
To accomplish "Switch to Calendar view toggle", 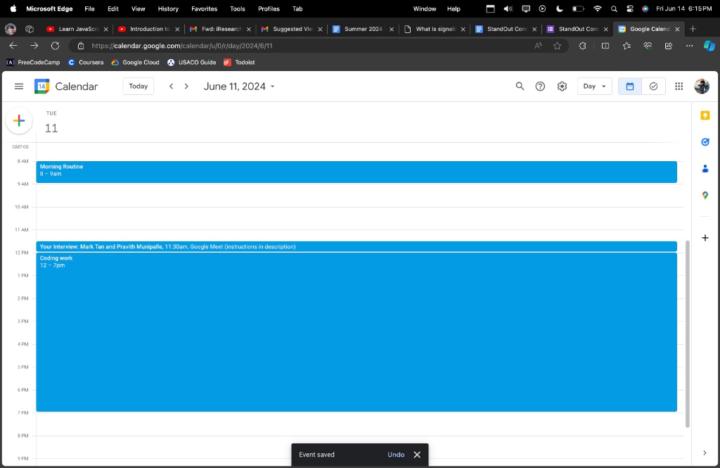I will [x=630, y=86].
